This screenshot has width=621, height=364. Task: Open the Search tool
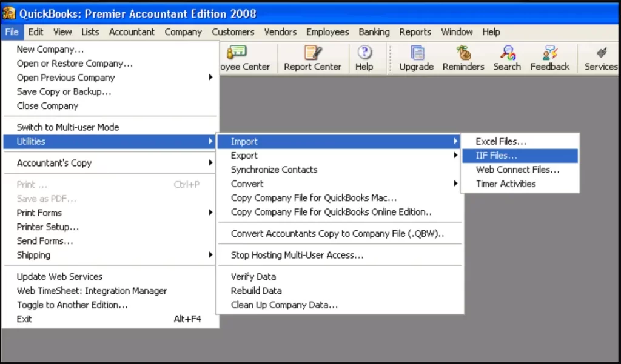click(x=507, y=58)
